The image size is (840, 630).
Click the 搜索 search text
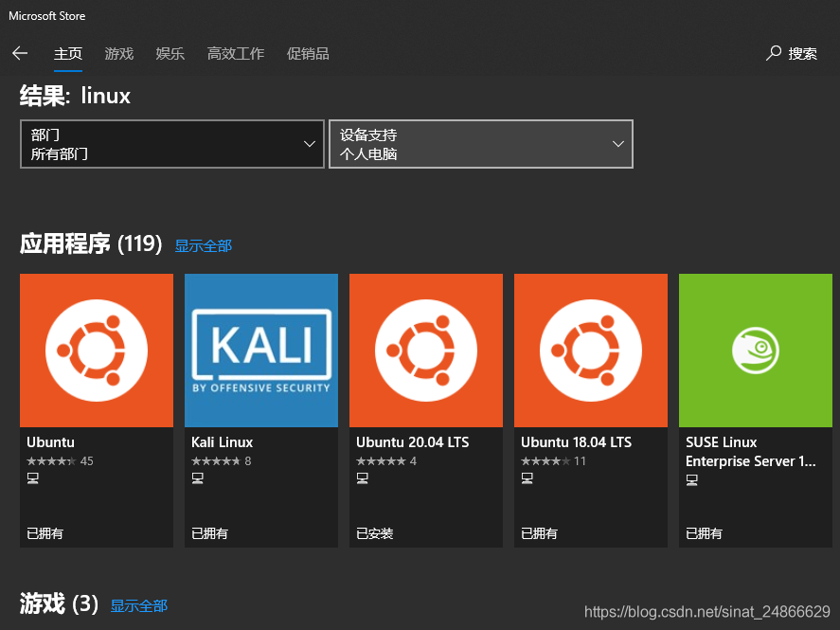(x=802, y=54)
